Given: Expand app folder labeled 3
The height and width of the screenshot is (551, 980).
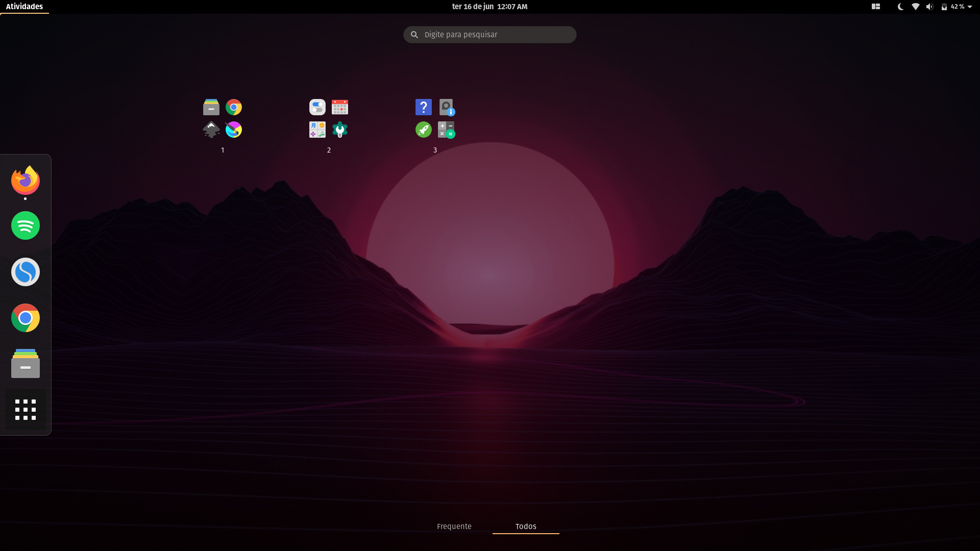Looking at the screenshot, I should click(x=435, y=119).
